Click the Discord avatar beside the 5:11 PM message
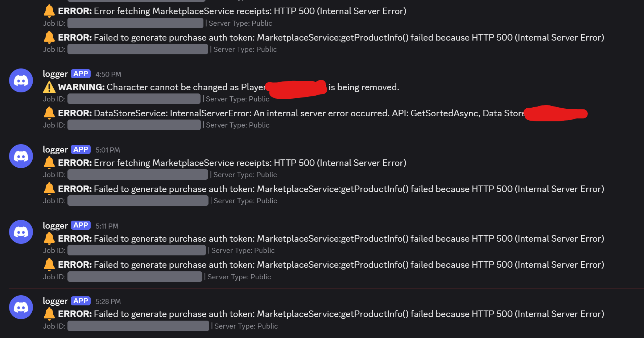This screenshot has height=338, width=644. click(x=21, y=232)
